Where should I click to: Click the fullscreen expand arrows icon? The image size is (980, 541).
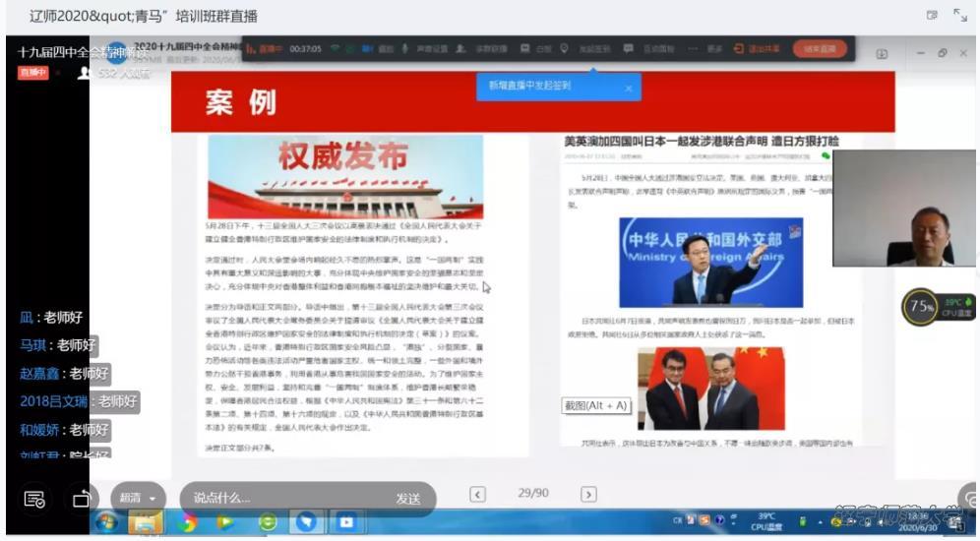[960, 16]
